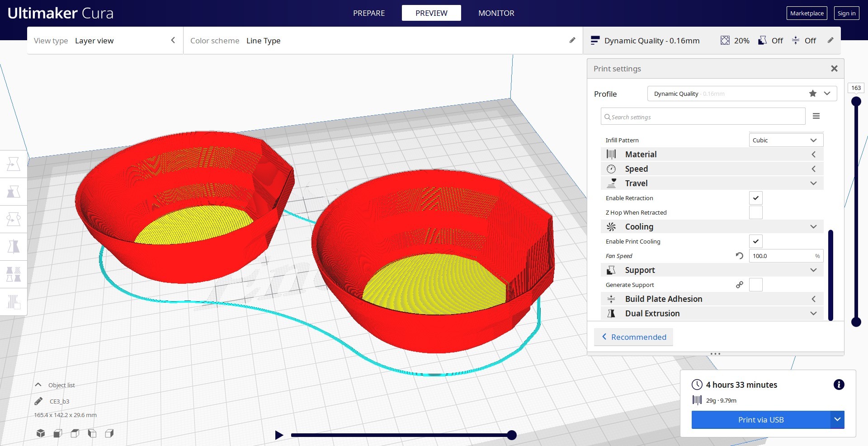Switch to left side view icon
The width and height of the screenshot is (868, 446).
pyautogui.click(x=92, y=433)
